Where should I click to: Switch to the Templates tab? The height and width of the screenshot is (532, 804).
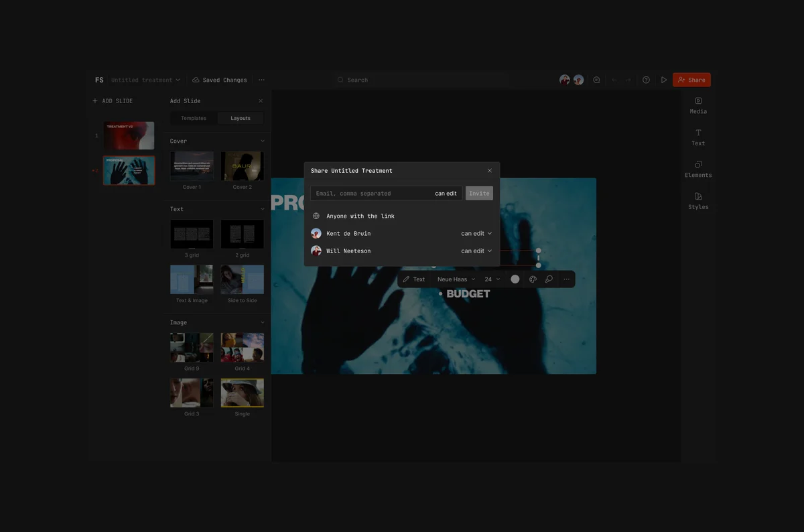tap(194, 118)
